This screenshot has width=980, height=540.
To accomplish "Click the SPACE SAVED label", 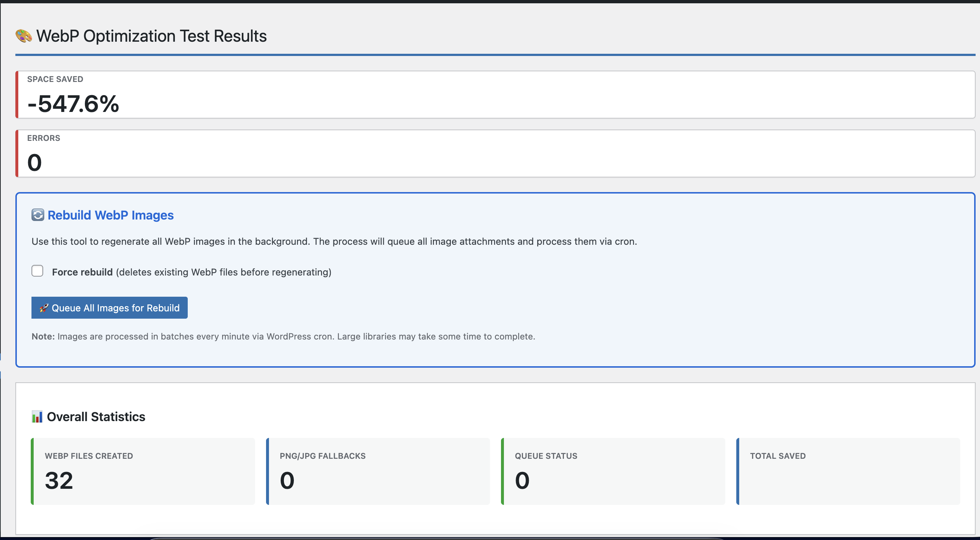I will pyautogui.click(x=55, y=79).
